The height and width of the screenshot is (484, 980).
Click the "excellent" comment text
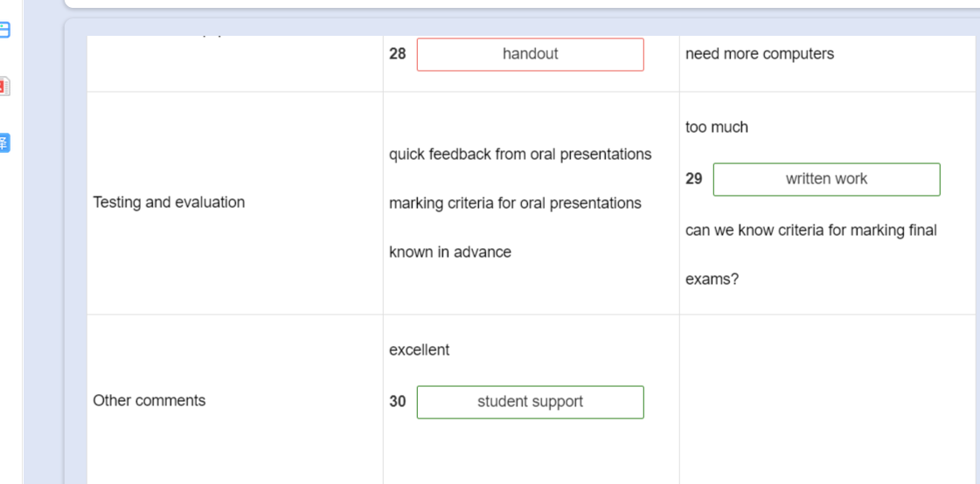419,350
